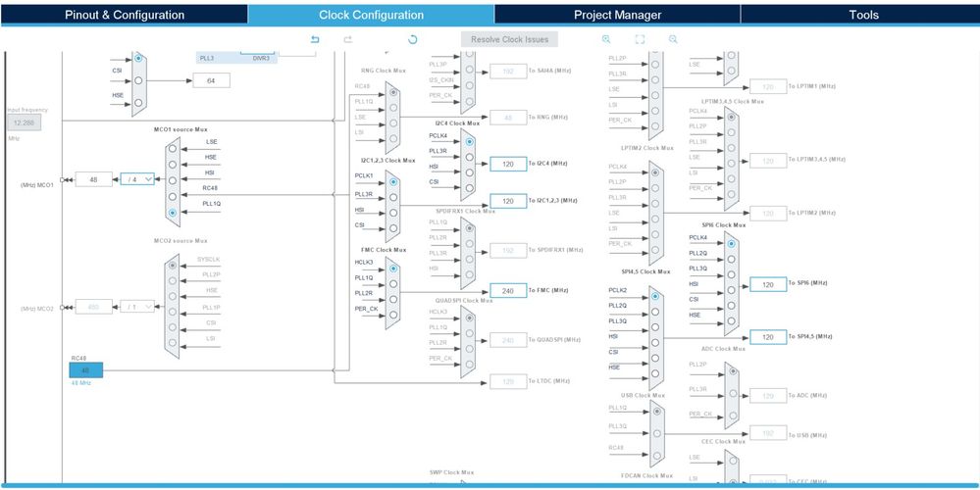Select PLL1Q in the MCO1 source Mux
The image size is (980, 490).
click(173, 213)
